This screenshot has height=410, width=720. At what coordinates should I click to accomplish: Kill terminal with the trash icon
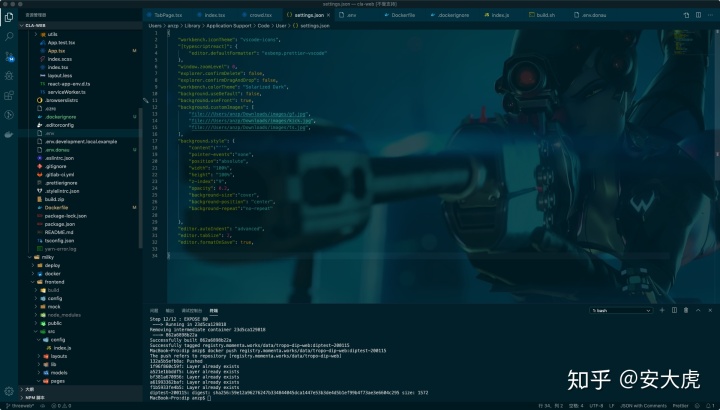pos(686,310)
